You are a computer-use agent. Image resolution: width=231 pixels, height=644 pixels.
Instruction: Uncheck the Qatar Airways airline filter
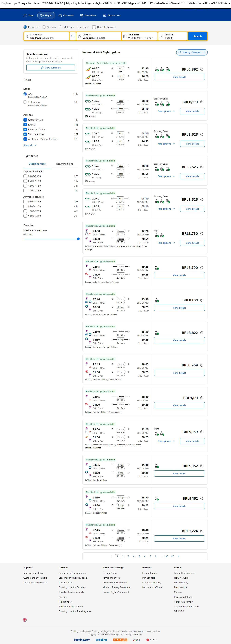coord(25,120)
